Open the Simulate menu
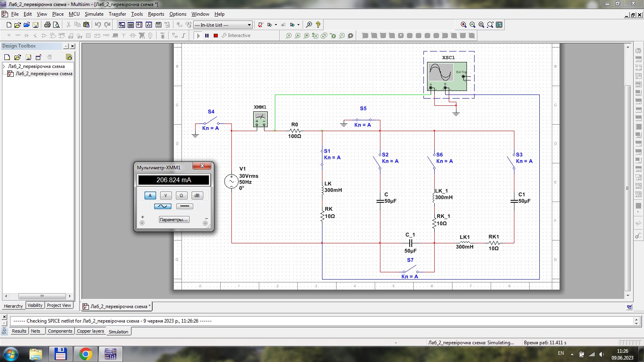Viewport: 644px width, 362px height. tap(94, 14)
